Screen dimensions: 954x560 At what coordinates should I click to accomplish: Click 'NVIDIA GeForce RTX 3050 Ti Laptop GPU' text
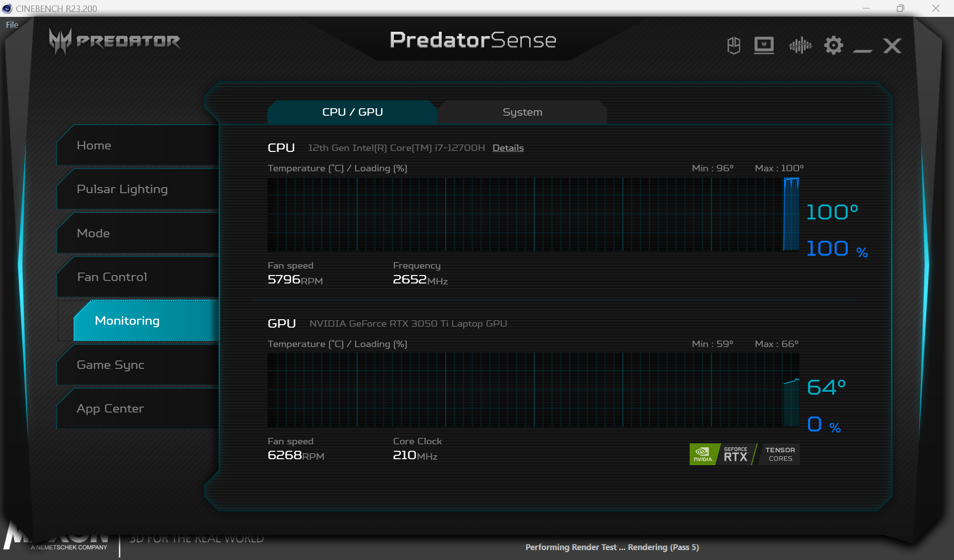(408, 324)
